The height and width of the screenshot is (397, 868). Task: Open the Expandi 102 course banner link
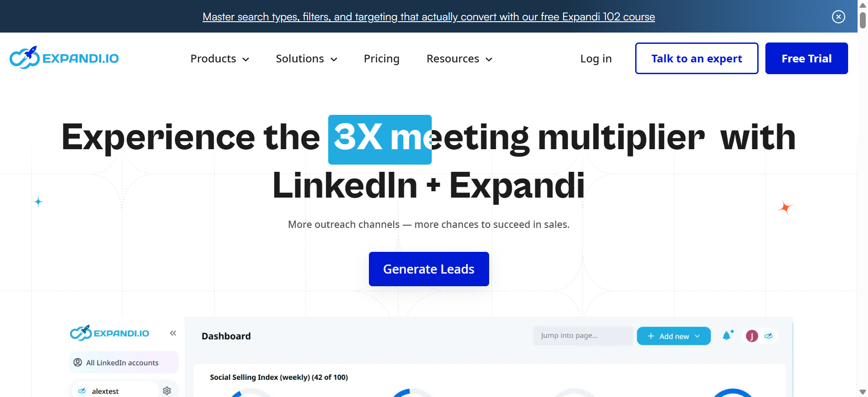(429, 17)
